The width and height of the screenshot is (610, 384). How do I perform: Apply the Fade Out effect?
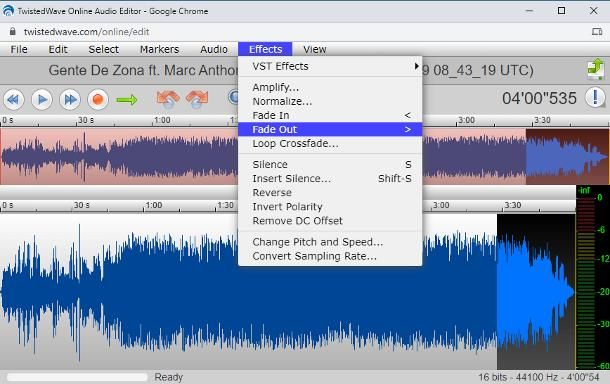[x=330, y=129]
